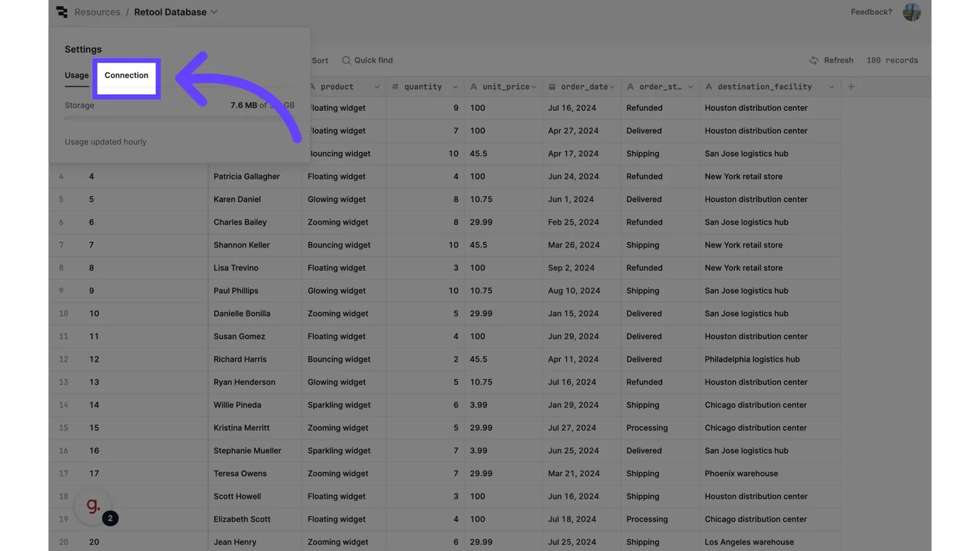Viewport: 980px width, 551px height.
Task: Select the Willie Pineda cell
Action: [x=255, y=405]
